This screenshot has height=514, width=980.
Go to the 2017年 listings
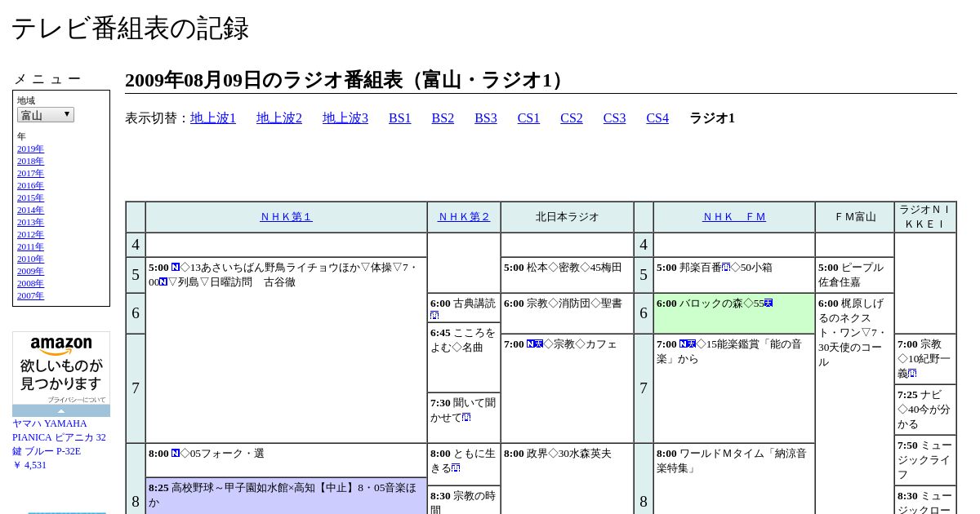click(x=30, y=173)
